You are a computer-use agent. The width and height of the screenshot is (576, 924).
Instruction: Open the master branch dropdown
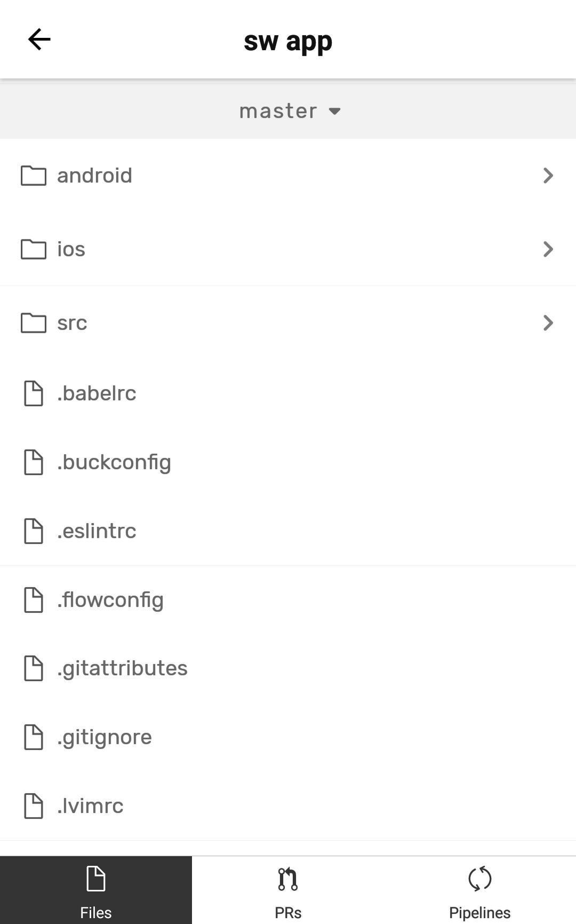coord(288,111)
